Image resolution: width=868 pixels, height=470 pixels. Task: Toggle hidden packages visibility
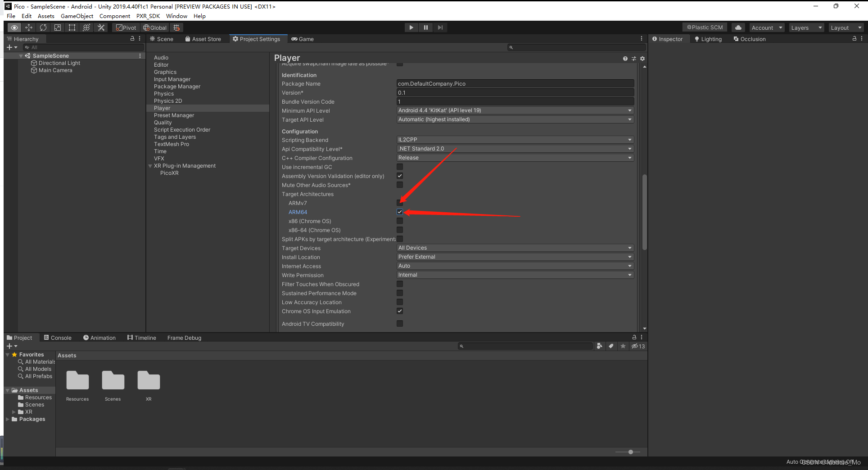click(638, 346)
